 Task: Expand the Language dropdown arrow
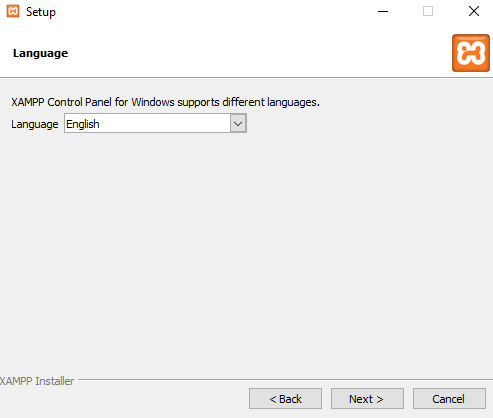(238, 124)
